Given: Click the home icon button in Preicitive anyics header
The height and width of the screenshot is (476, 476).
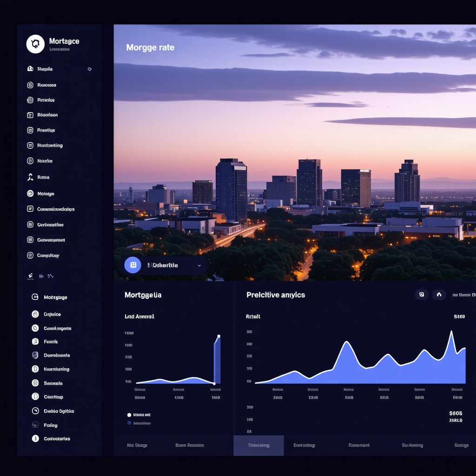Looking at the screenshot, I should (439, 294).
